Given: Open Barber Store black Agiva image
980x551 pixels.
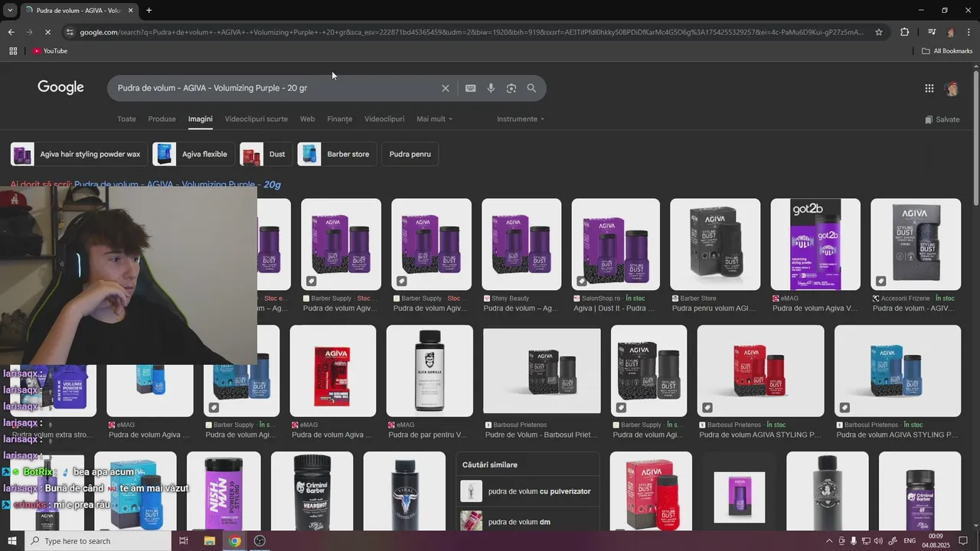Looking at the screenshot, I should pyautogui.click(x=715, y=245).
